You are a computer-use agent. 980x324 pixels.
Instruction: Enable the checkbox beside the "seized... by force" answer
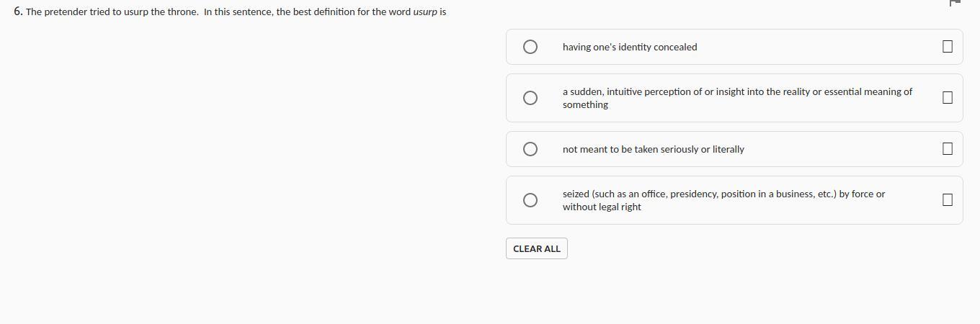point(947,200)
